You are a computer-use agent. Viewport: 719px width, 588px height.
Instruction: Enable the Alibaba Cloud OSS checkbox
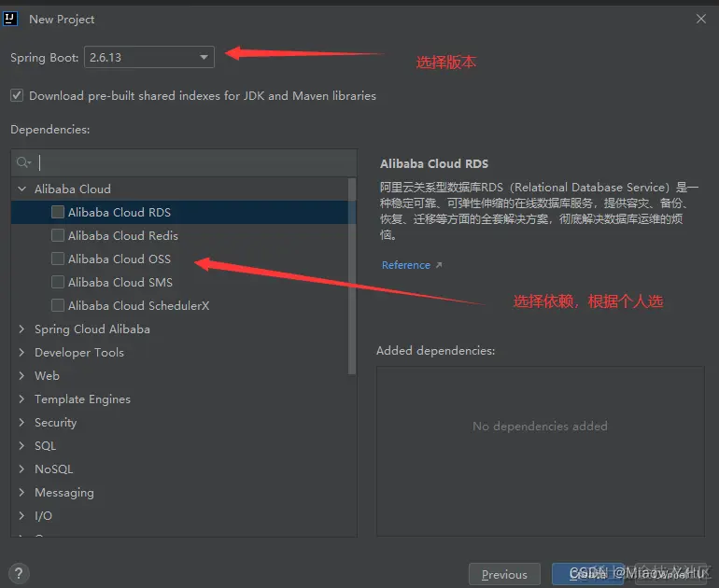pyautogui.click(x=58, y=259)
